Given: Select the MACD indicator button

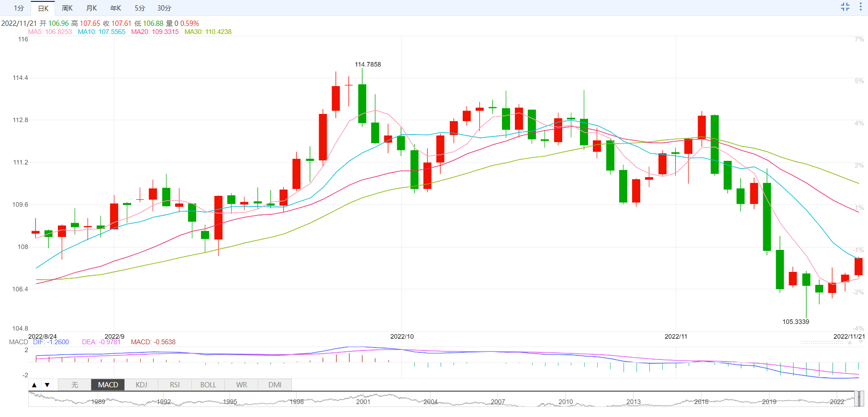Looking at the screenshot, I should [x=108, y=385].
